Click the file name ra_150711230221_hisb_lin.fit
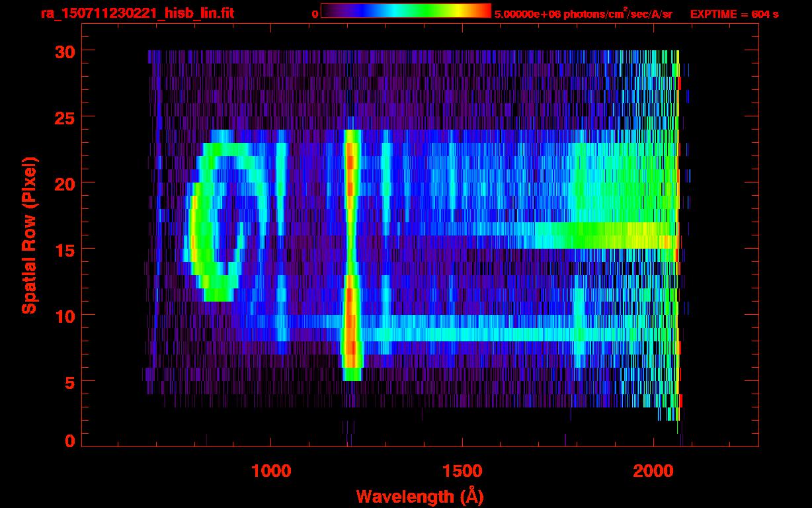812x508 pixels. (137, 13)
